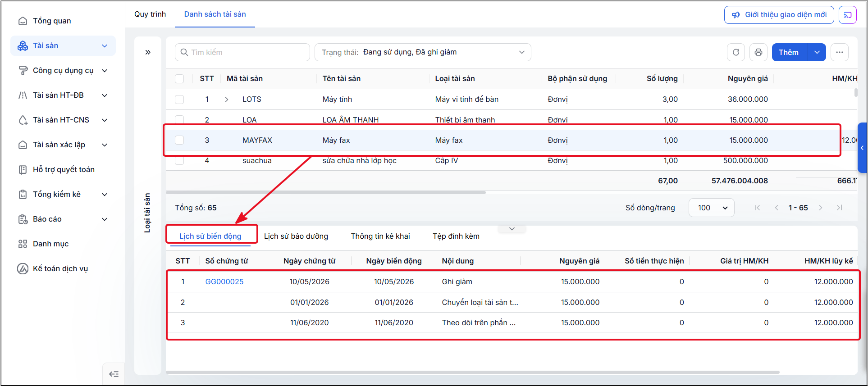The image size is (868, 386).
Task: Open the Lịch sử biến động tab
Action: click(210, 236)
